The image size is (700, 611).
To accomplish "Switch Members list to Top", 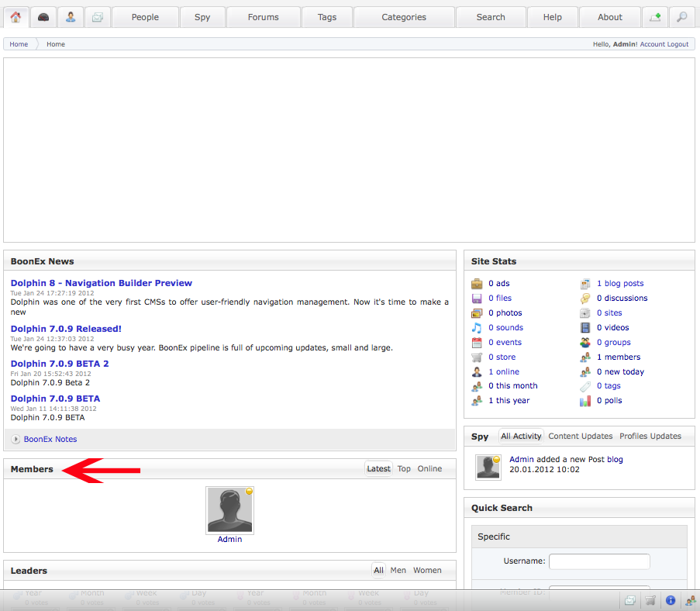I will (404, 468).
